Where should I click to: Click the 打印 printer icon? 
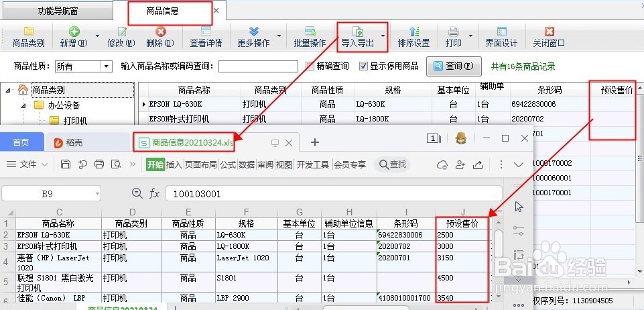tap(454, 32)
